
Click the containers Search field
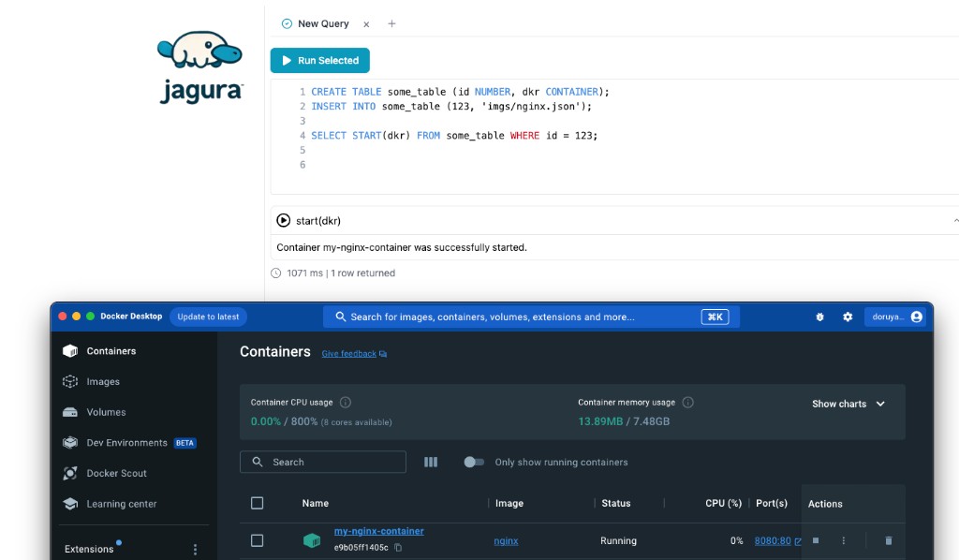tap(323, 463)
